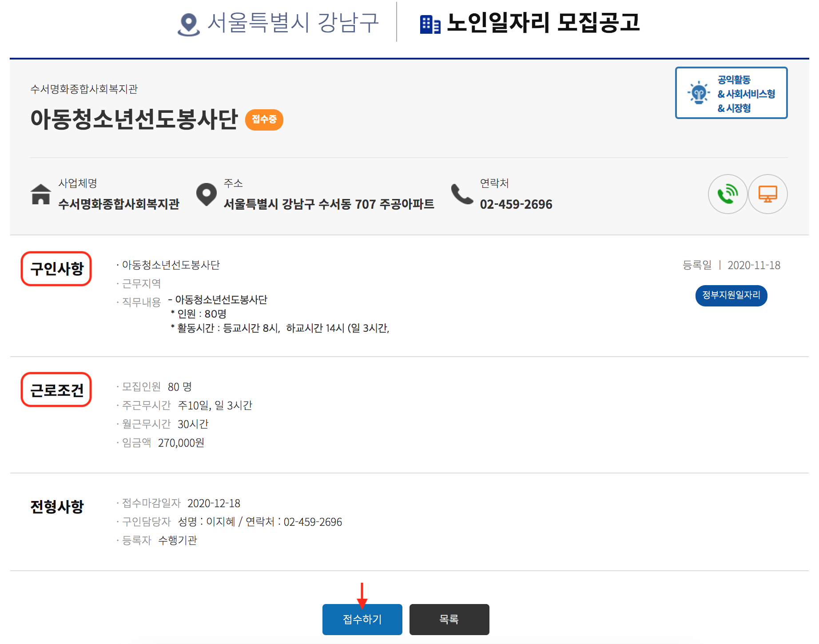Click the map pin icon beside the 주소 field
Viewport: 819px width, 644px height.
point(207,194)
